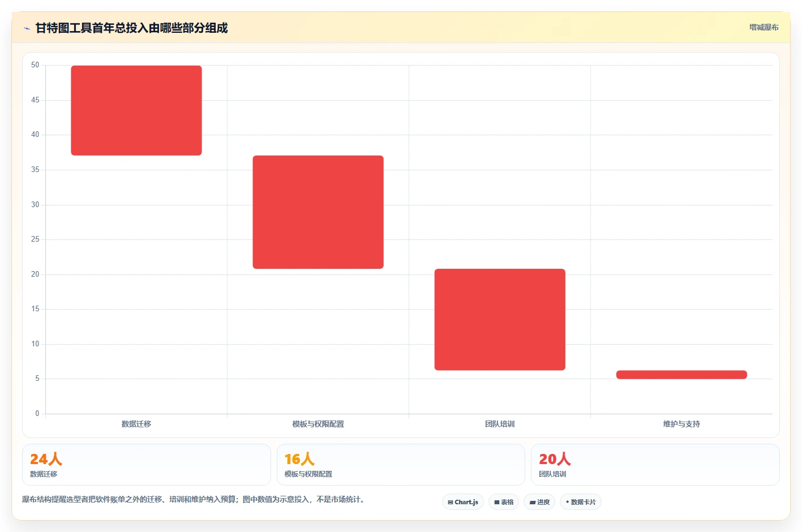802x532 pixels.
Task: Click the 20人 团队培训 stat card
Action: pyautogui.click(x=655, y=465)
